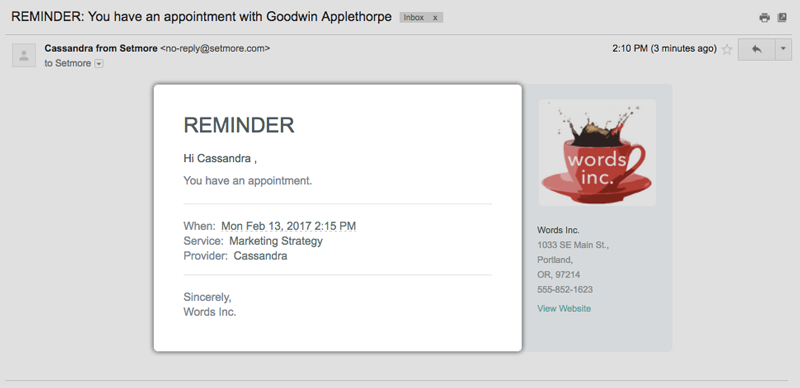Print this email using the printer icon
Screen dimensions: 800x388
pos(764,18)
